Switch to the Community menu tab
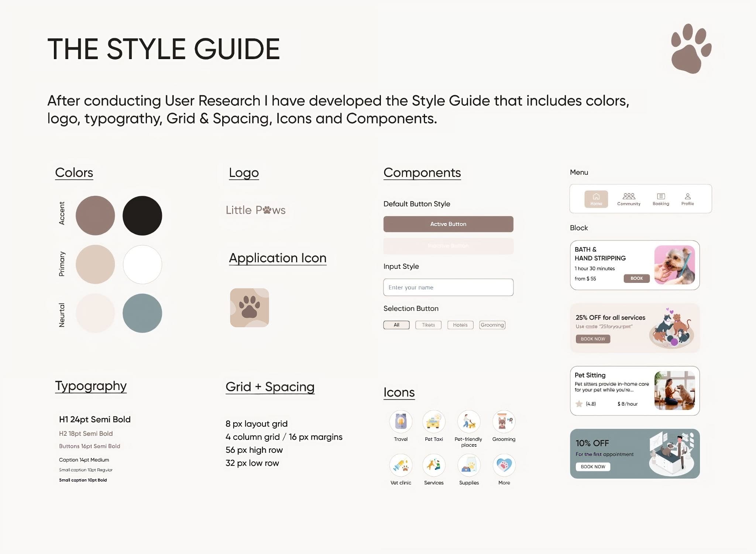 pyautogui.click(x=628, y=198)
